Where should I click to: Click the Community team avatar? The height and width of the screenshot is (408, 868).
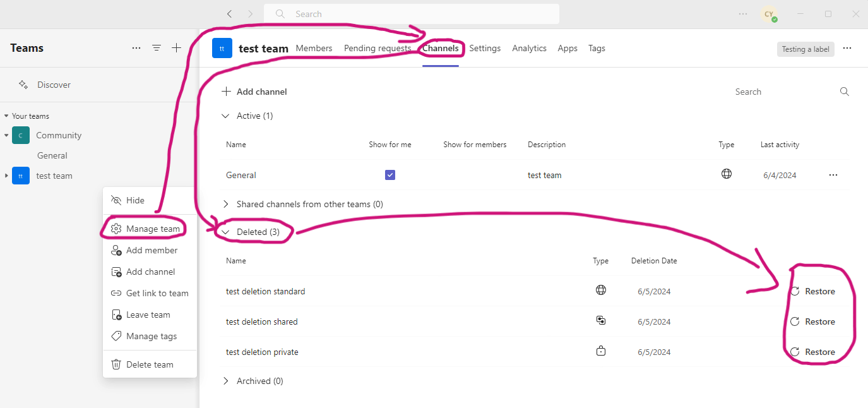click(21, 135)
